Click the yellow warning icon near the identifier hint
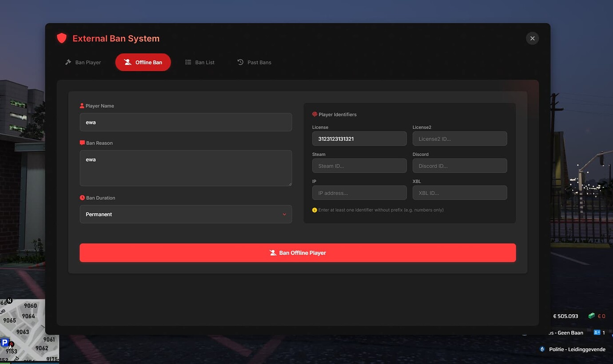 tap(314, 210)
